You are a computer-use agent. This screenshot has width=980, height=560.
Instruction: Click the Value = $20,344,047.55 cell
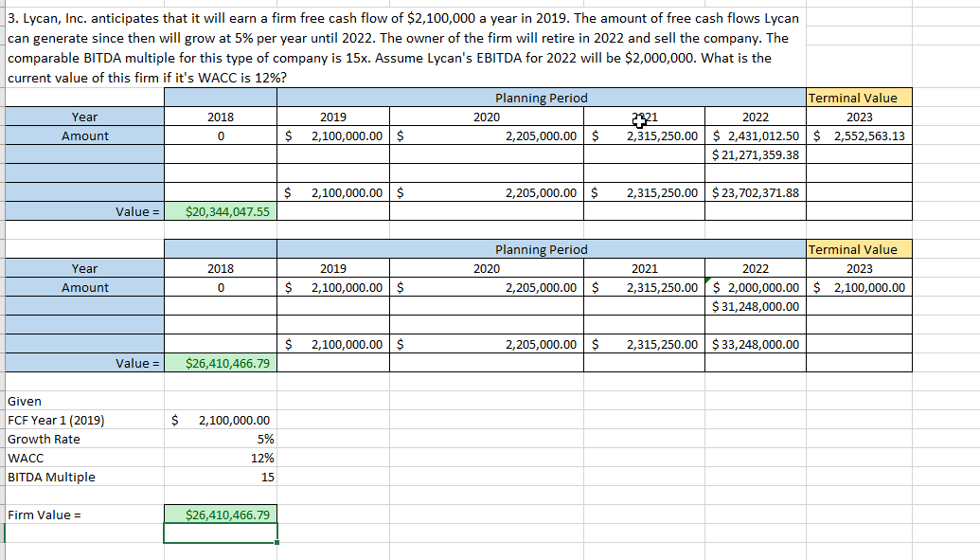click(220, 211)
